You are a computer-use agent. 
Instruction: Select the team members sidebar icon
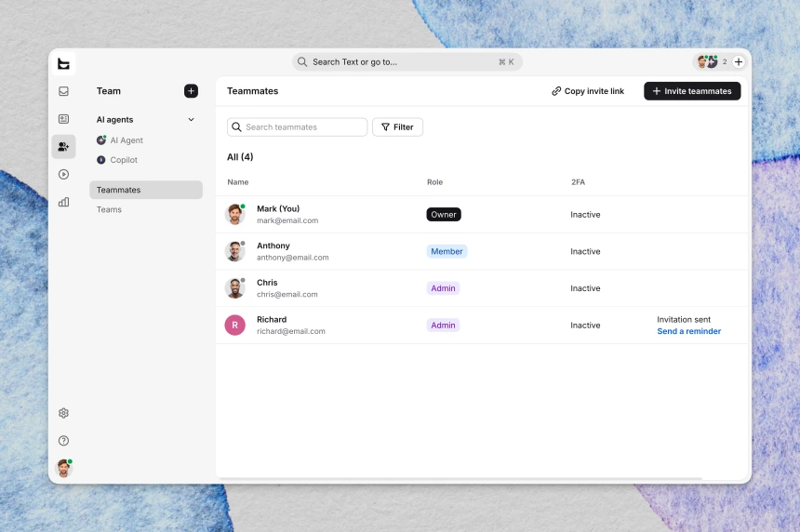coord(64,146)
